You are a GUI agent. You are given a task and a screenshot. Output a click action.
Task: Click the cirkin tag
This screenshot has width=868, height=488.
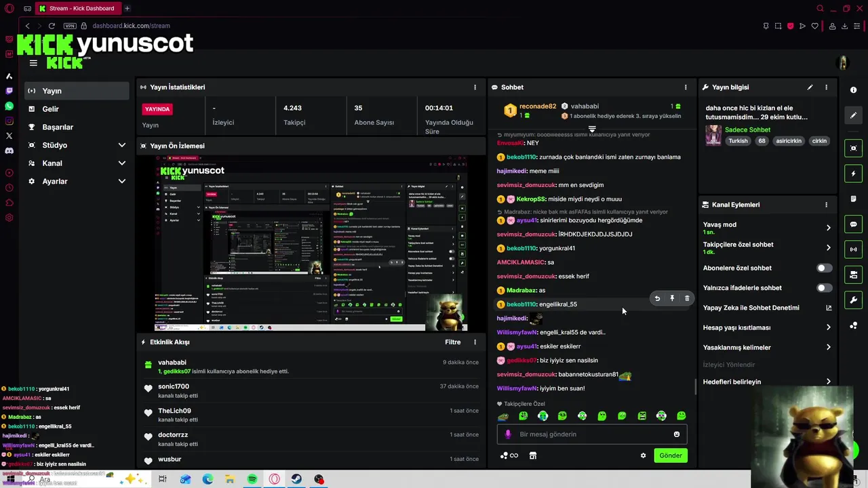point(820,141)
